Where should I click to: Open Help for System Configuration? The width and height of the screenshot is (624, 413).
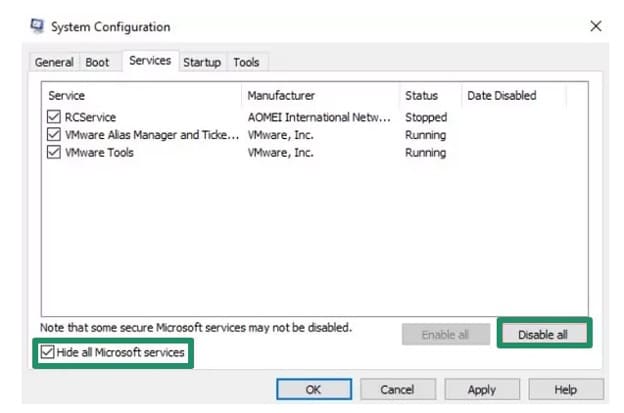[x=566, y=389]
